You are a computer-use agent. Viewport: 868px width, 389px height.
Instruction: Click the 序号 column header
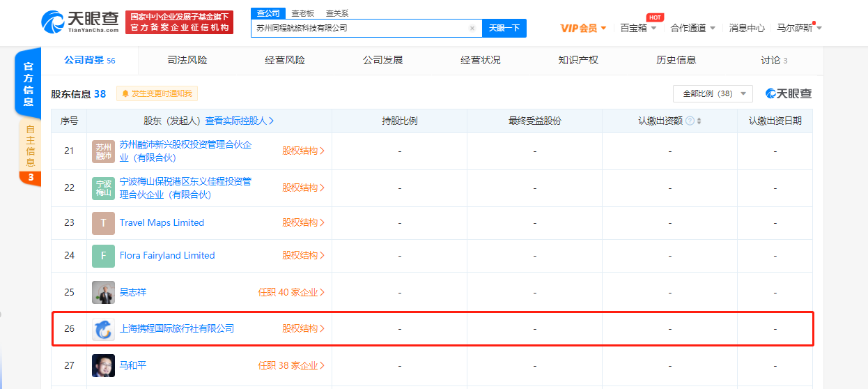[69, 121]
